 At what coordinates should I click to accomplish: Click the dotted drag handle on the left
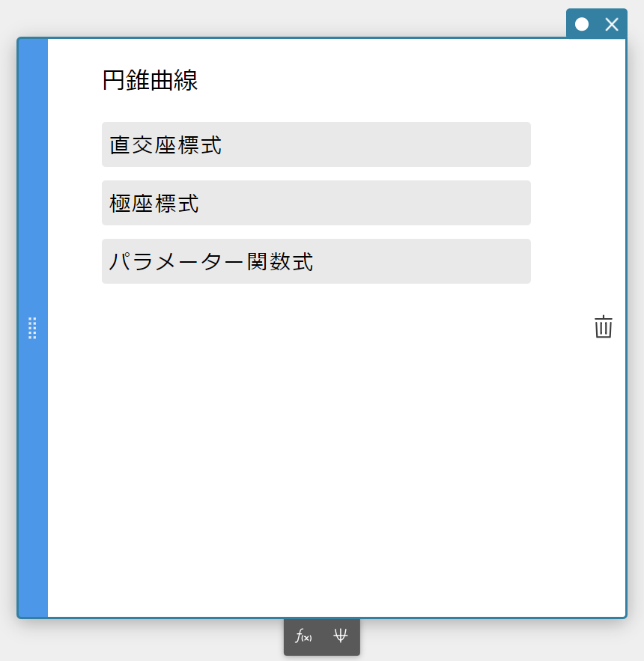pos(32,328)
